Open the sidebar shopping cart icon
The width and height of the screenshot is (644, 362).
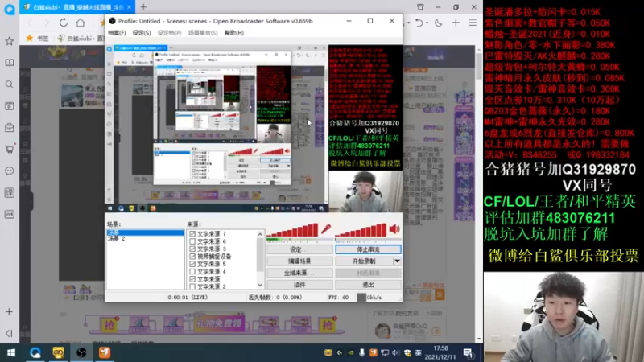pyautogui.click(x=10, y=149)
